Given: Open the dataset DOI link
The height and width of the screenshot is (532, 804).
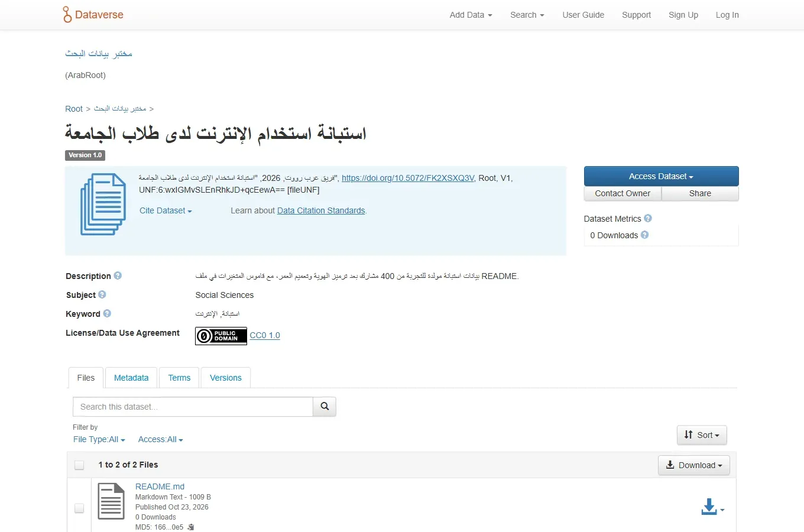Looking at the screenshot, I should [408, 178].
